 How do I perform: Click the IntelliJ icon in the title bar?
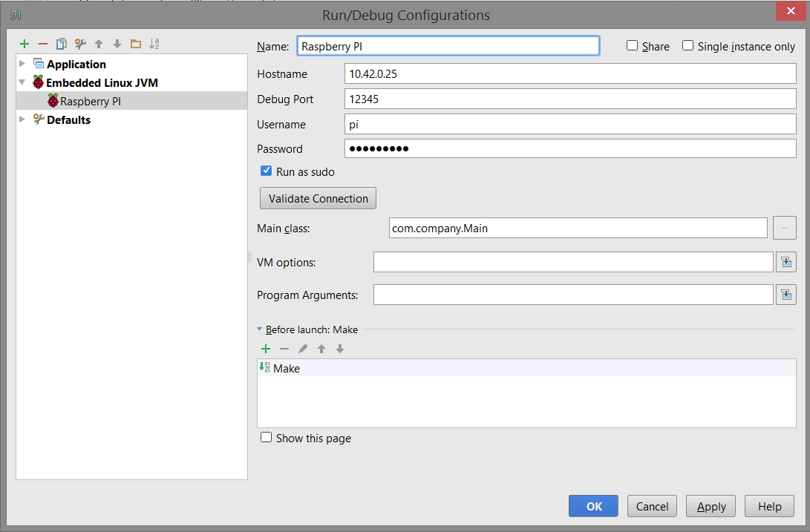click(16, 14)
